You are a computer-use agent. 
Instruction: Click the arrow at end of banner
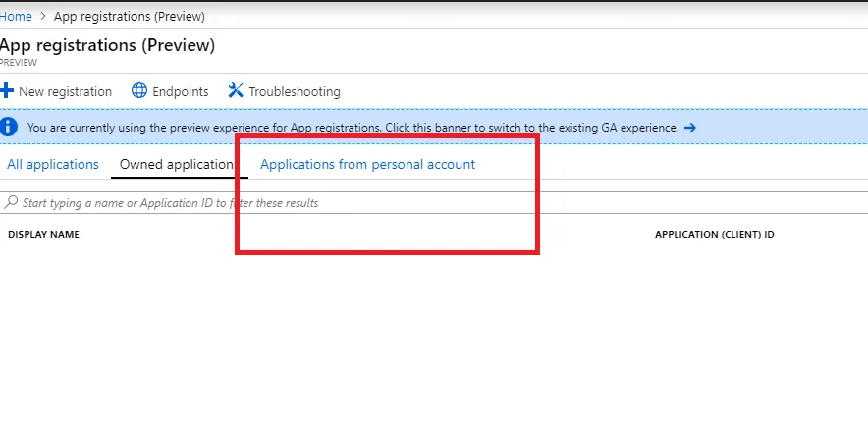[x=689, y=128]
